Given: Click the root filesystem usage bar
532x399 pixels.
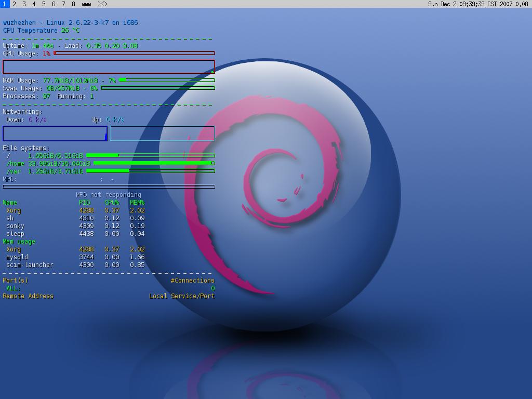Looking at the screenshot, I should point(151,155).
